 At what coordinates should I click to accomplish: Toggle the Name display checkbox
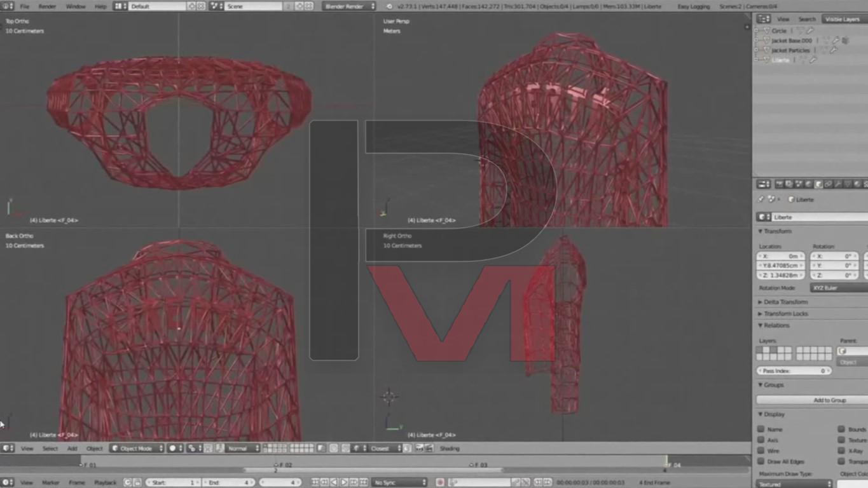761,430
